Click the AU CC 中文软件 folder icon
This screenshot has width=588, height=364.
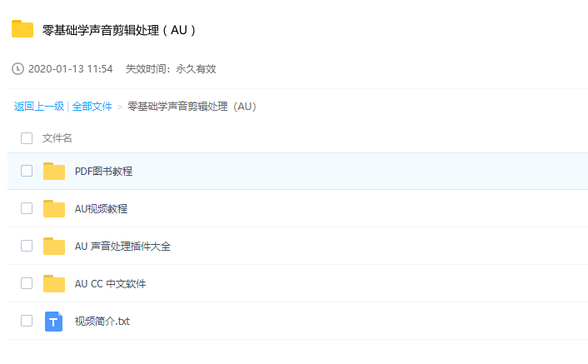54,284
